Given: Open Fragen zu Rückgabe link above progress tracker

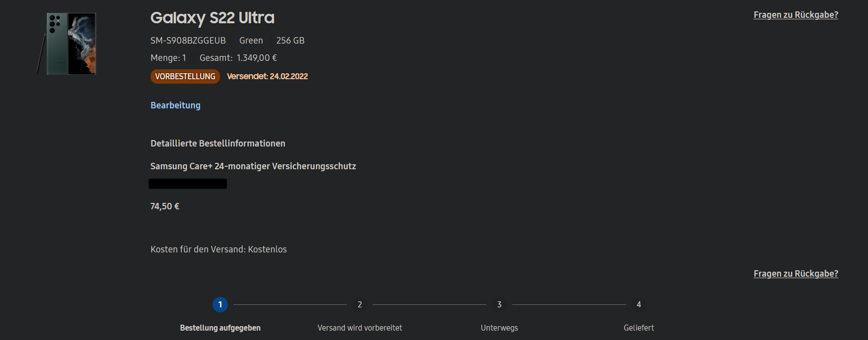Looking at the screenshot, I should [796, 274].
